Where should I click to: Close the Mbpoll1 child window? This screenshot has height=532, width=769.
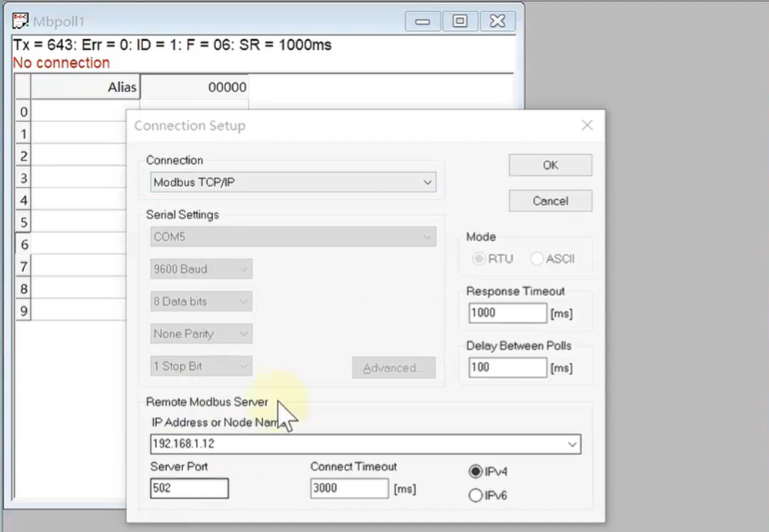coord(498,21)
